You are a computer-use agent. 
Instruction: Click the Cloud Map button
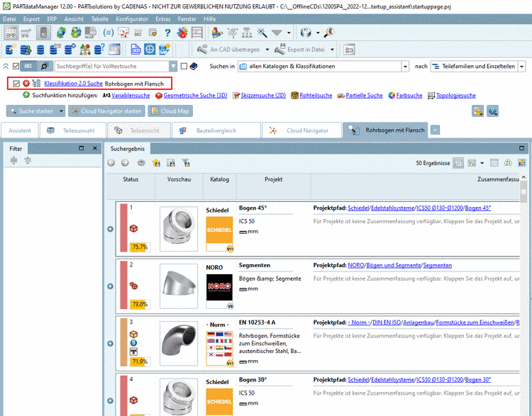170,111
